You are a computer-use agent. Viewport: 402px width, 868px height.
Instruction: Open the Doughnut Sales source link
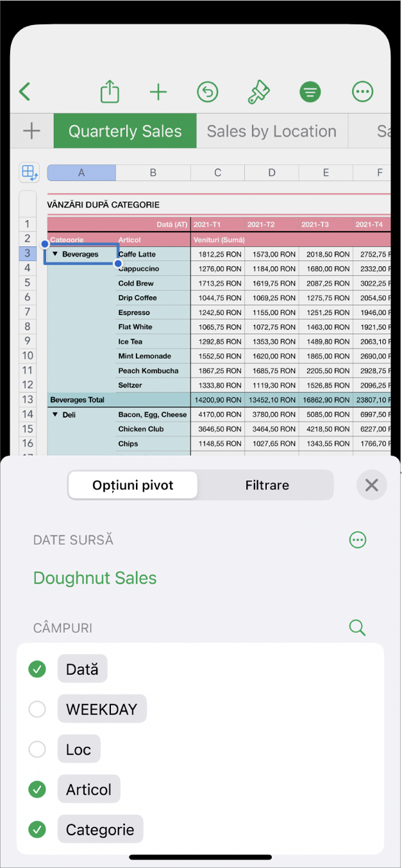tap(95, 578)
